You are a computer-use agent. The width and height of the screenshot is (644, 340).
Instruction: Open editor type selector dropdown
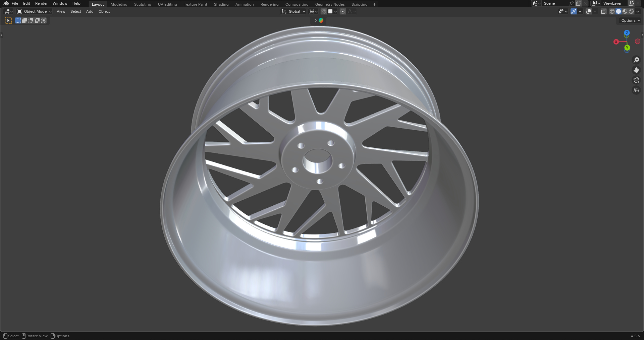tap(9, 11)
